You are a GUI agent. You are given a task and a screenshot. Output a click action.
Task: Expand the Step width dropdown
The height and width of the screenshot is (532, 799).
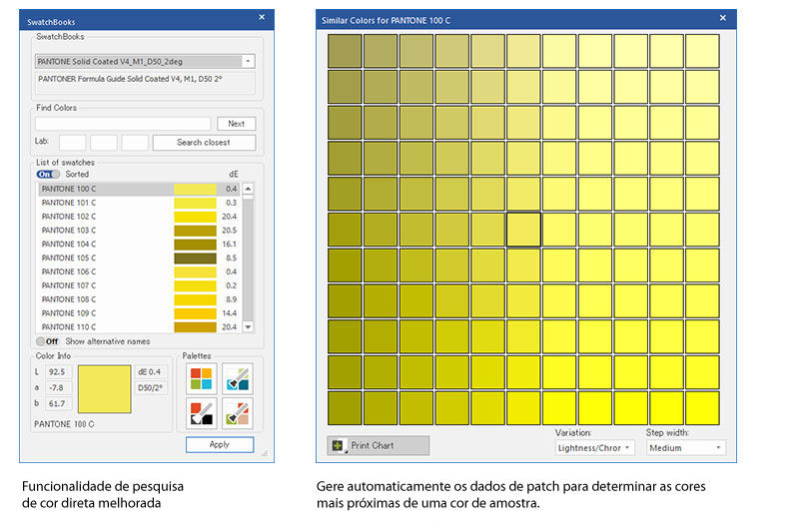click(684, 448)
